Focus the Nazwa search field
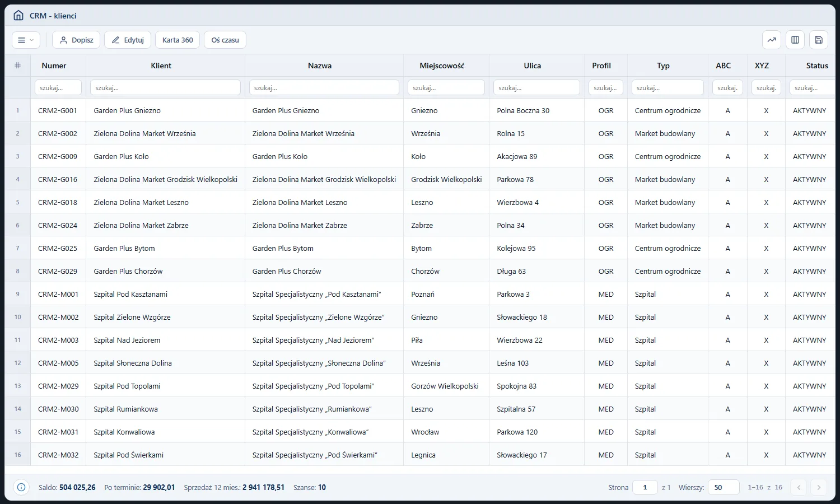The width and height of the screenshot is (840, 504). 324,88
